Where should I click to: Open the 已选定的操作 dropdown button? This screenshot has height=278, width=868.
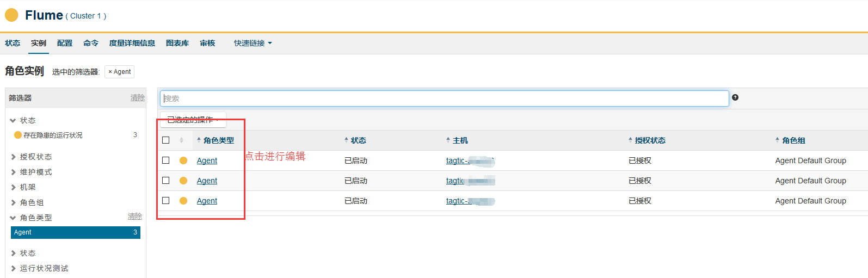point(193,120)
